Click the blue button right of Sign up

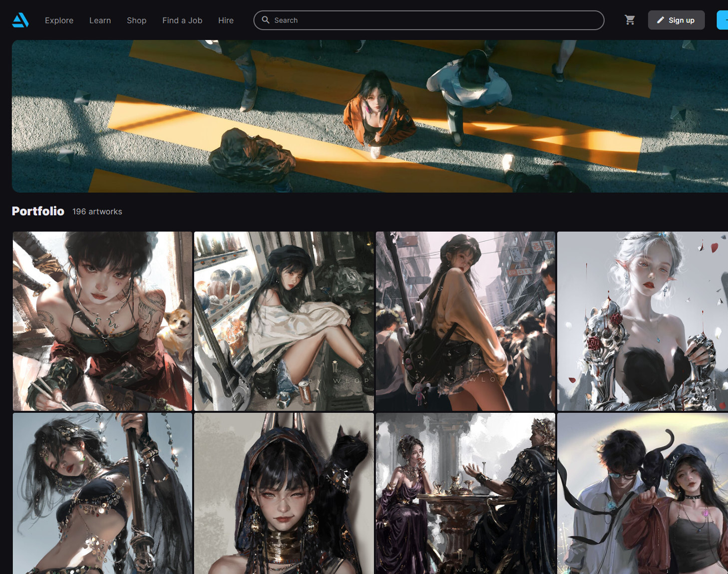pyautogui.click(x=723, y=20)
